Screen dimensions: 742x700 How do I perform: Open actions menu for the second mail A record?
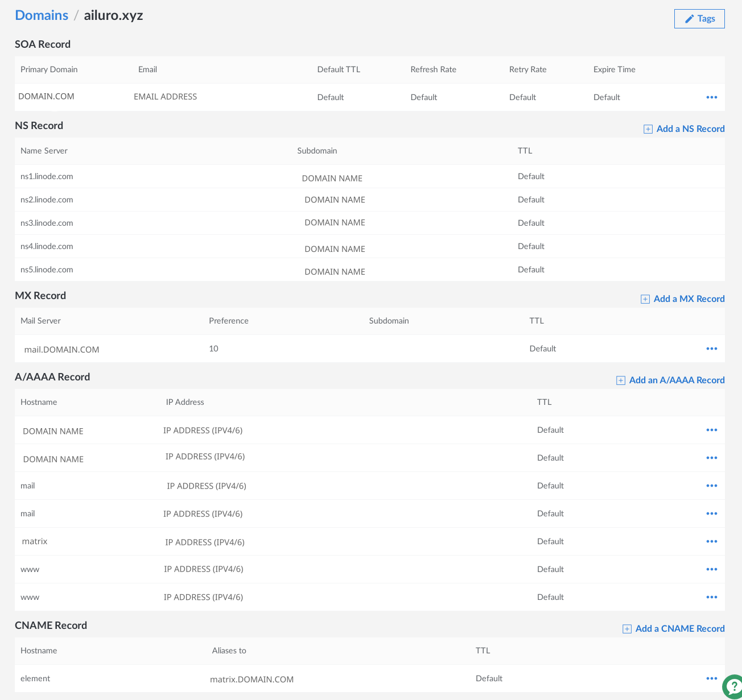point(711,513)
